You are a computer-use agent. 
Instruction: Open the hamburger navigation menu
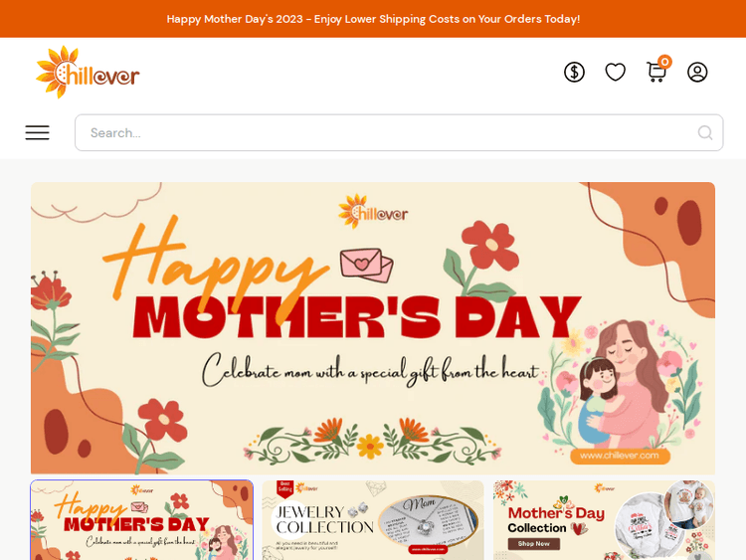coord(37,132)
